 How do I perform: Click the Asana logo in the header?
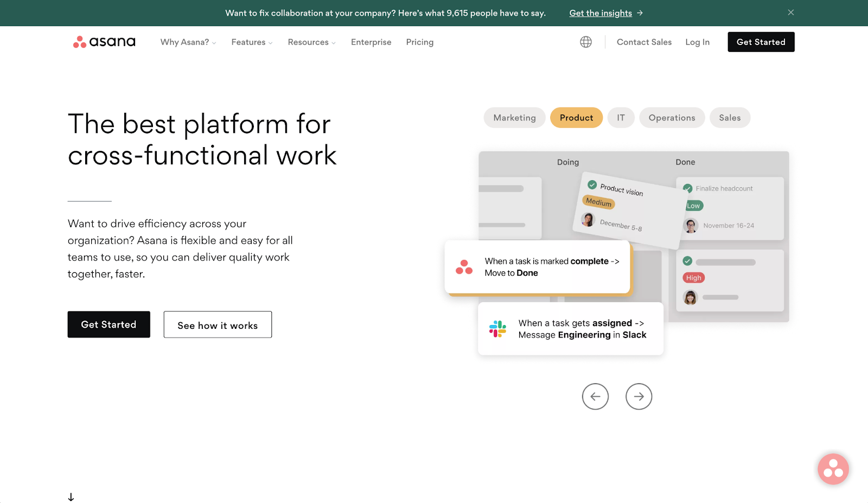(x=104, y=42)
